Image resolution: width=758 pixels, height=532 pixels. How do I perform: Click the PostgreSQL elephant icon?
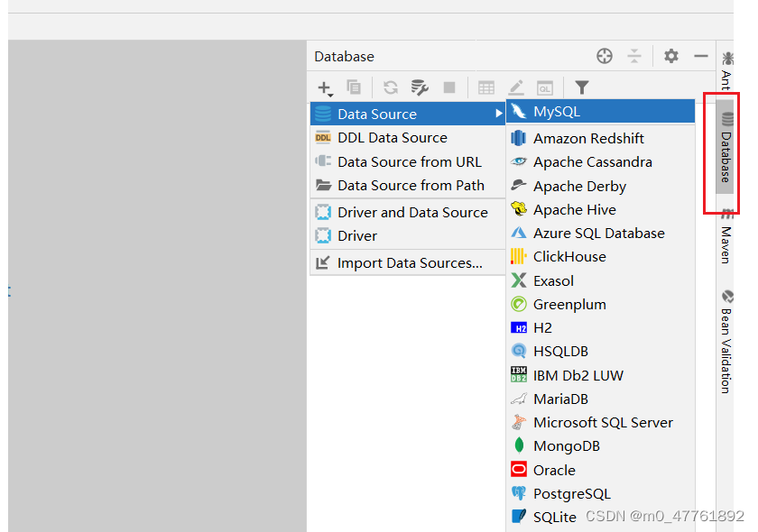[519, 493]
